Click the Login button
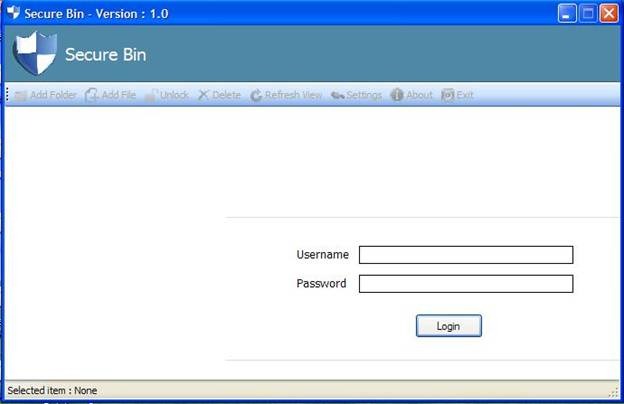624x404 pixels. (x=448, y=326)
